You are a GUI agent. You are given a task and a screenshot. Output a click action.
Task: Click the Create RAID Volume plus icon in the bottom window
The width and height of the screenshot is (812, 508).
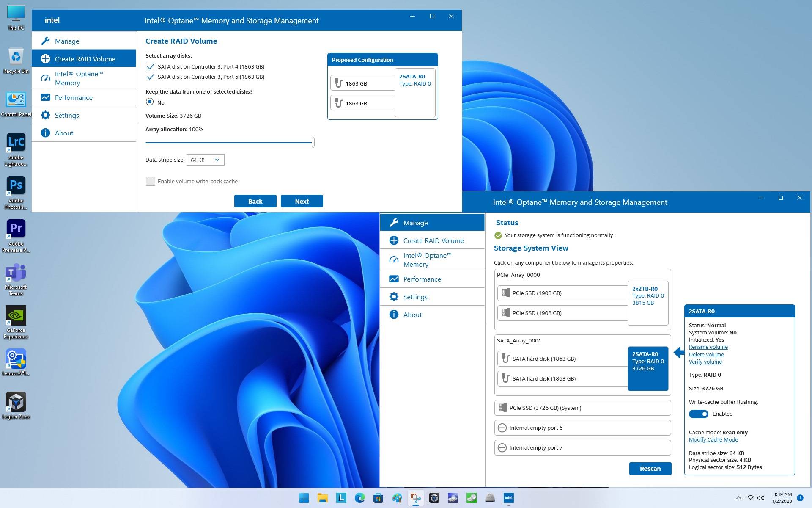point(394,240)
